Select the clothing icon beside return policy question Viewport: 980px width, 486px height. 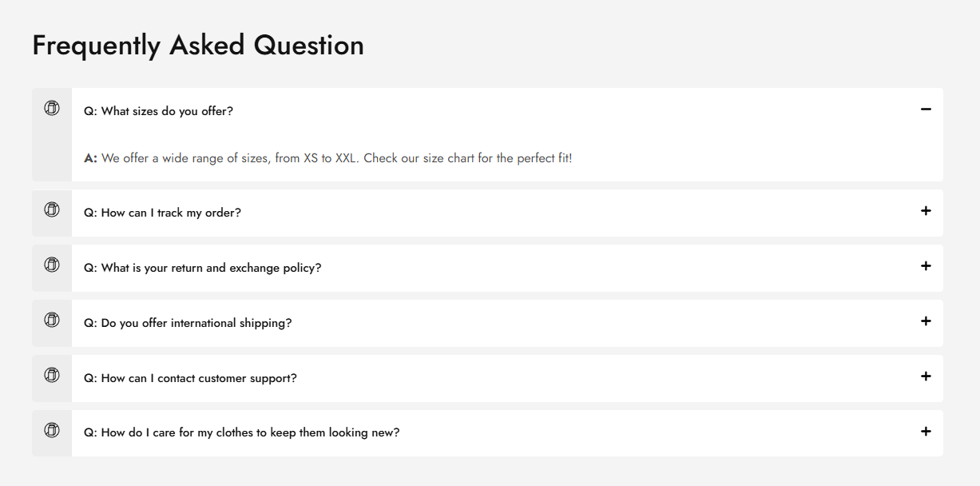[51, 265]
